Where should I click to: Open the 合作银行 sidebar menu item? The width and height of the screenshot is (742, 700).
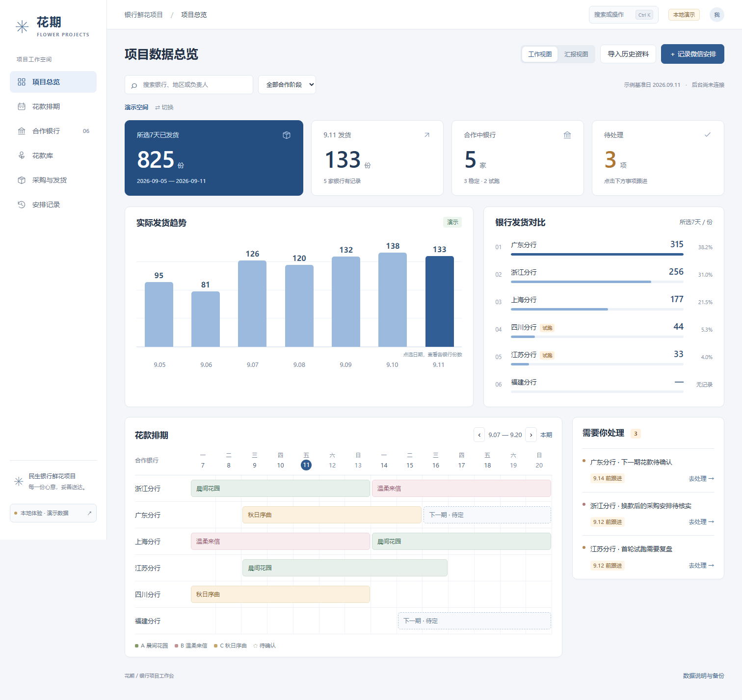click(x=53, y=131)
